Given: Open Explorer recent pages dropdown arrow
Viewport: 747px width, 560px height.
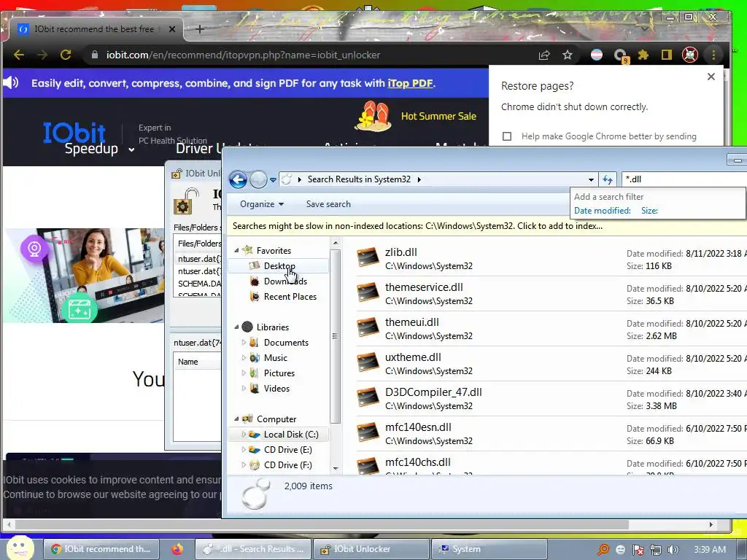Looking at the screenshot, I should point(273,180).
